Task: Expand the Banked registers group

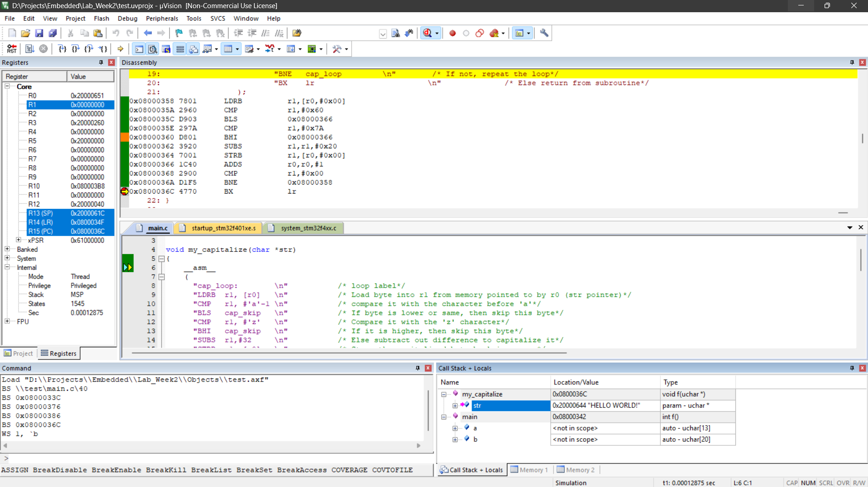Action: point(7,249)
